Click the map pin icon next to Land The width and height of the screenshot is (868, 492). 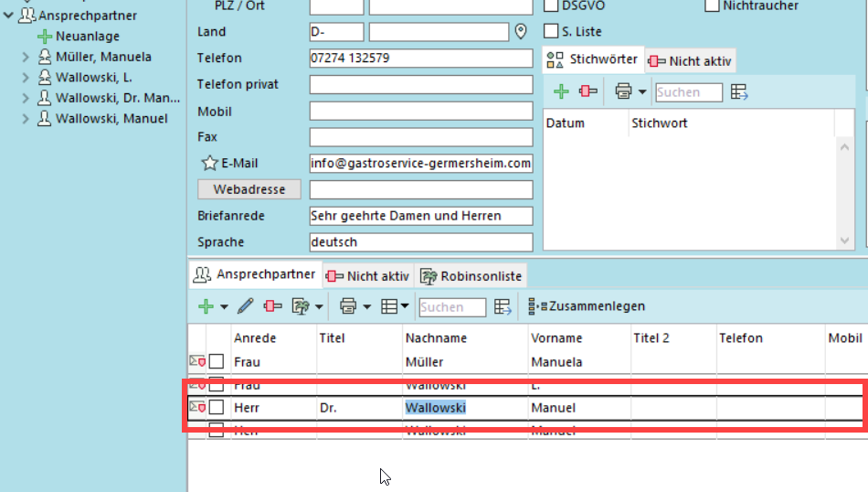521,32
